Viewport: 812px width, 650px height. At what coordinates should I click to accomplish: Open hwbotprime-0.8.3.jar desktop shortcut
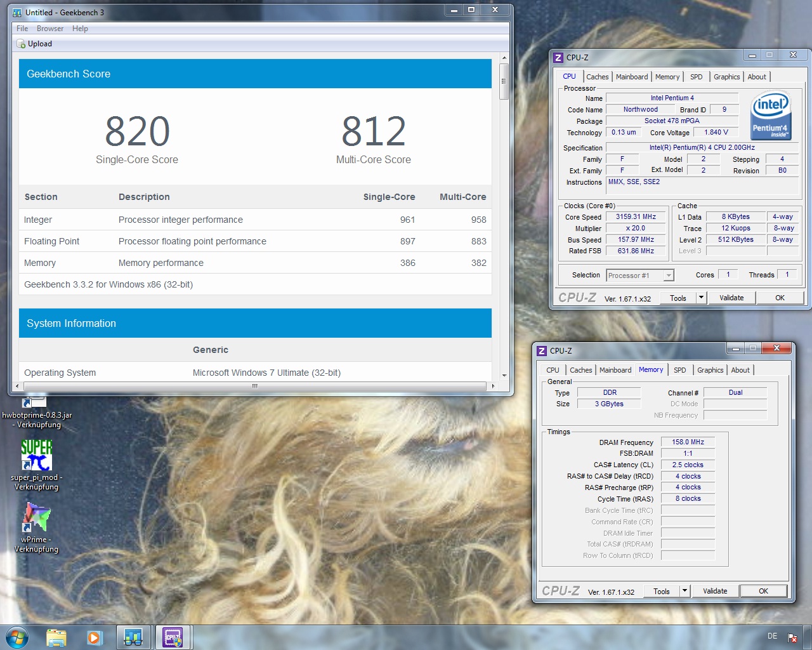coord(37,412)
